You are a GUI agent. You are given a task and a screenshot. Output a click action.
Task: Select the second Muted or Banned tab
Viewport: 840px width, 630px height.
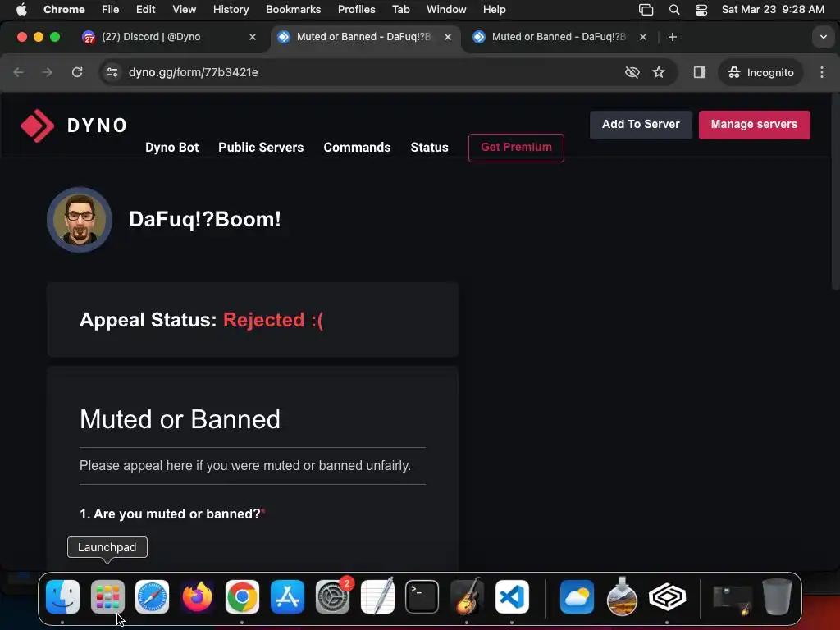click(x=558, y=37)
